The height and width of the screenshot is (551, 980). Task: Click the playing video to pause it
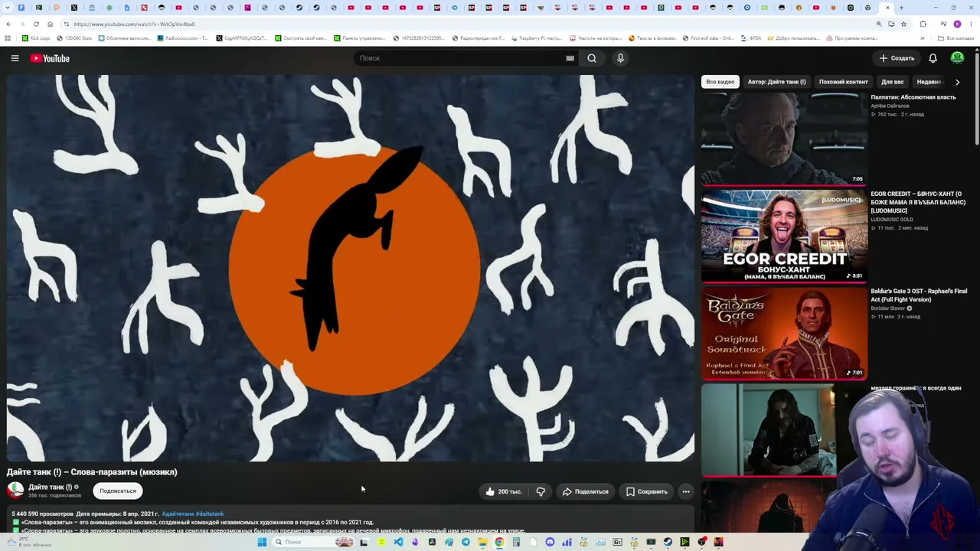click(351, 268)
